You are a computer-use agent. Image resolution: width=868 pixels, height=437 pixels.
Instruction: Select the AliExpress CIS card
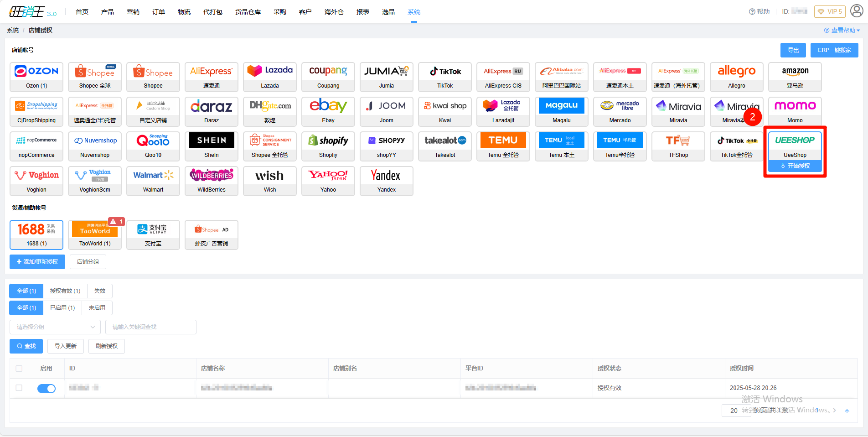(503, 77)
